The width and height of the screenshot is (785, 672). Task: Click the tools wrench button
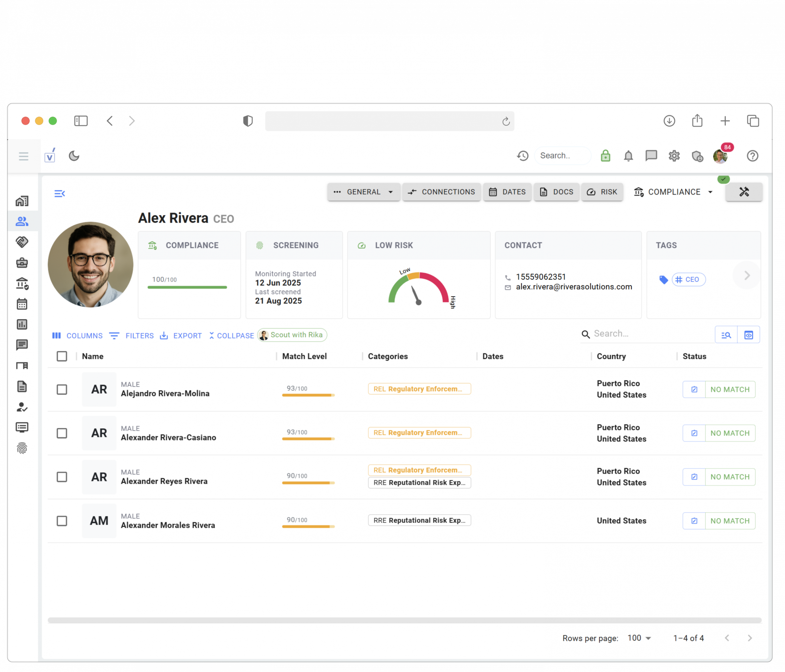(x=744, y=192)
